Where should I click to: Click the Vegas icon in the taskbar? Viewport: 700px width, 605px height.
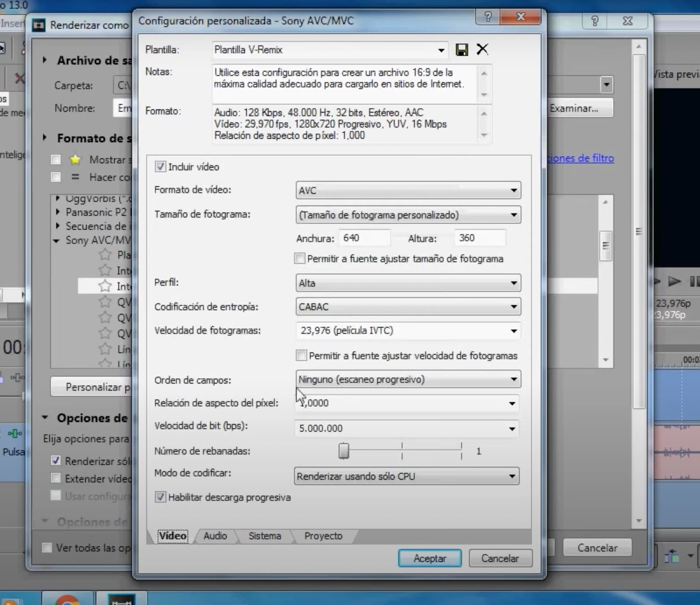121,599
